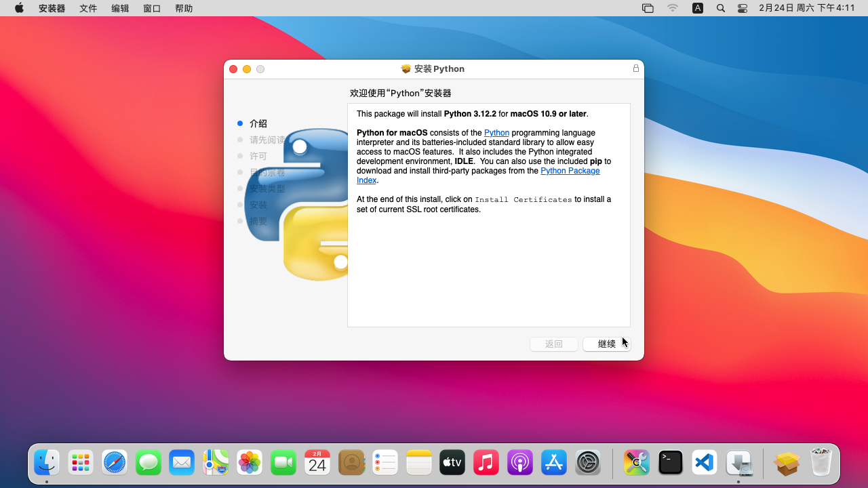This screenshot has height=488, width=868.
Task: Click the lock icon in the title bar
Action: 636,68
